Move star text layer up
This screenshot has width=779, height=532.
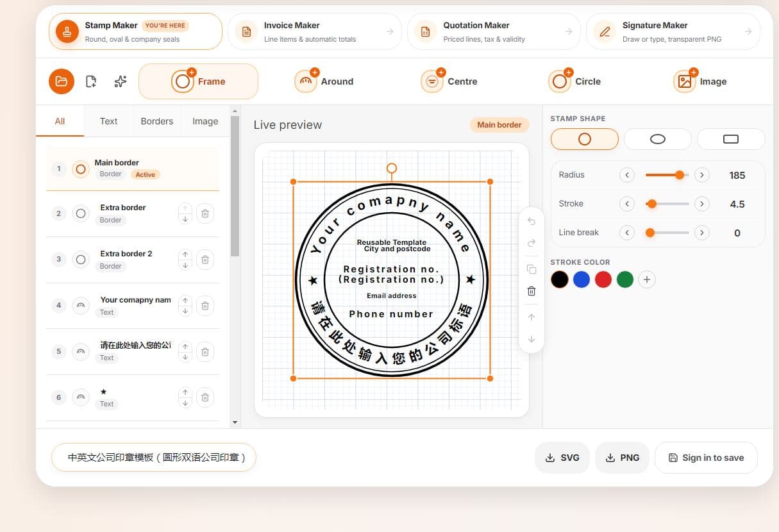[185, 392]
